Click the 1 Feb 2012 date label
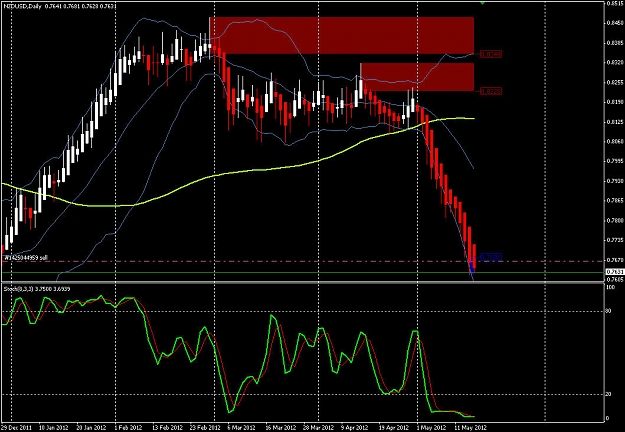Viewport: 625px width, 432px height. (x=128, y=428)
